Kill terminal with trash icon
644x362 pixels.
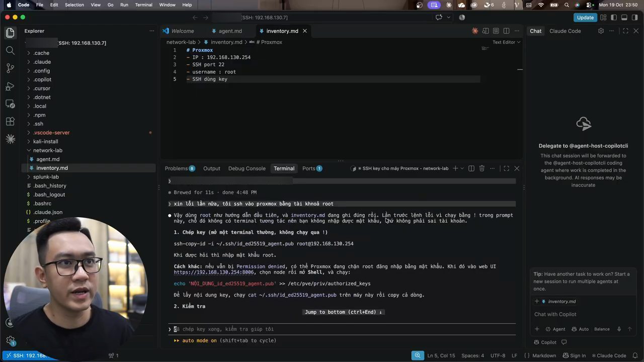pos(481,168)
